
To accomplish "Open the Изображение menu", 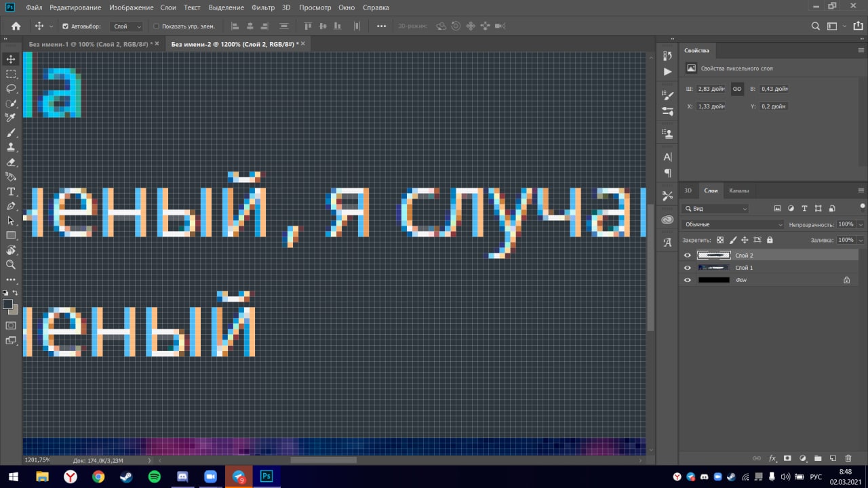I will [x=130, y=7].
